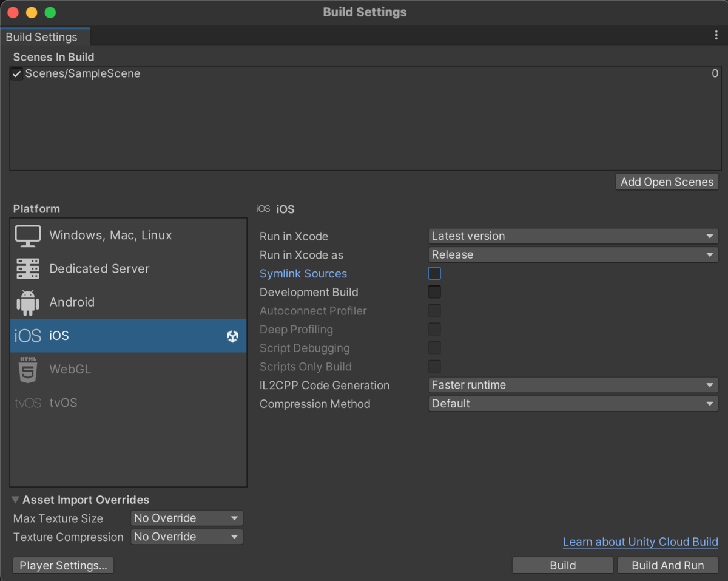Click the Build button
Image resolution: width=728 pixels, height=581 pixels.
(563, 566)
